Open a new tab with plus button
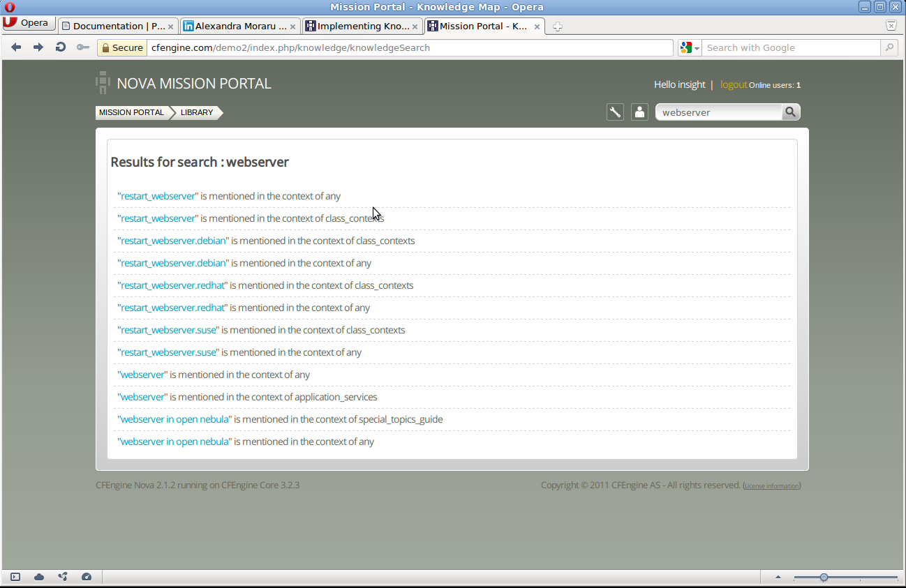 click(557, 27)
